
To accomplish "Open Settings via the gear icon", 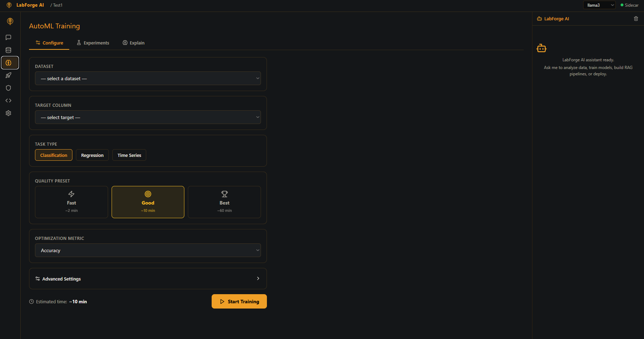I will click(x=8, y=113).
